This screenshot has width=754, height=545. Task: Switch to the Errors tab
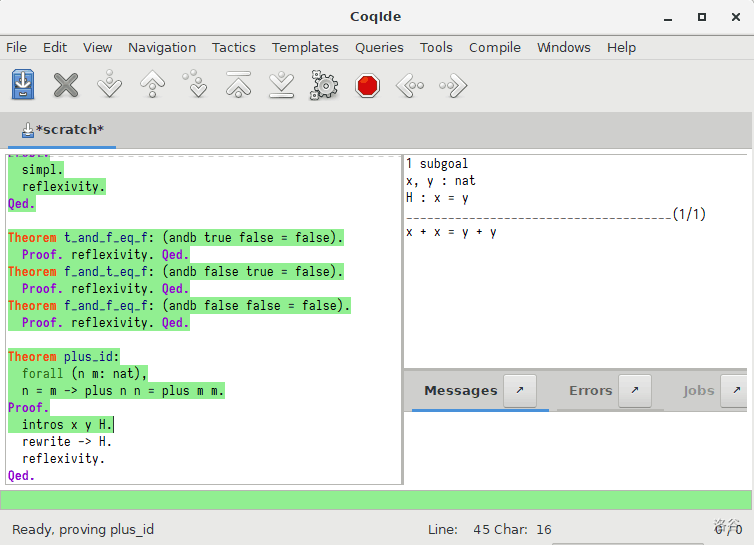(x=590, y=390)
